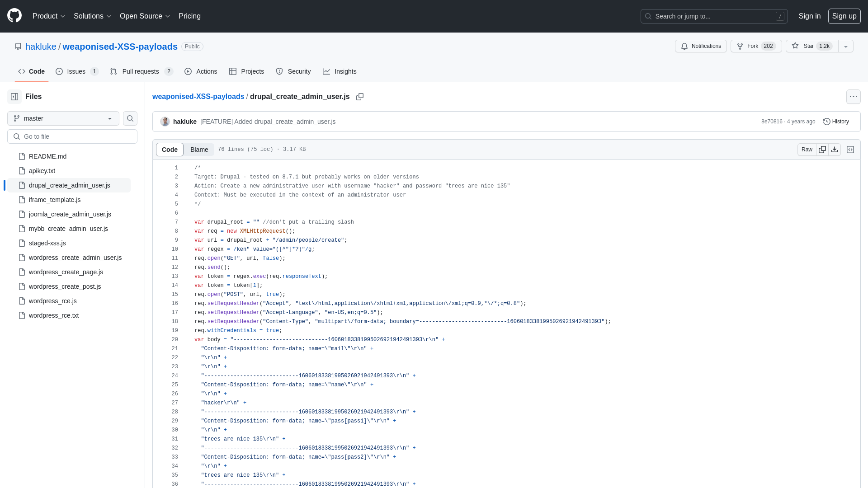
Task: Open the commit message link
Action: pos(268,122)
